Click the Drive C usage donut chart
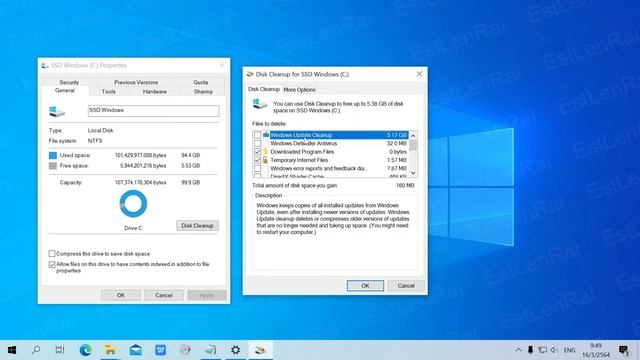640x360 pixels. click(x=133, y=203)
